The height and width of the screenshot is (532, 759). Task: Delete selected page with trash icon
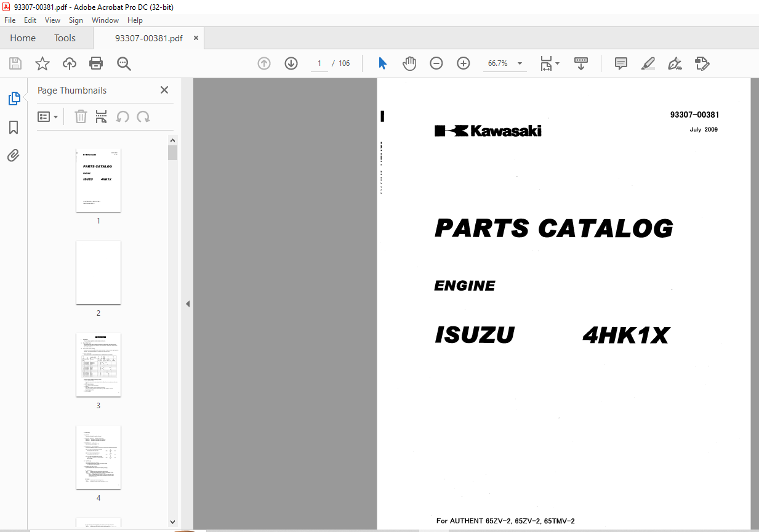[81, 116]
